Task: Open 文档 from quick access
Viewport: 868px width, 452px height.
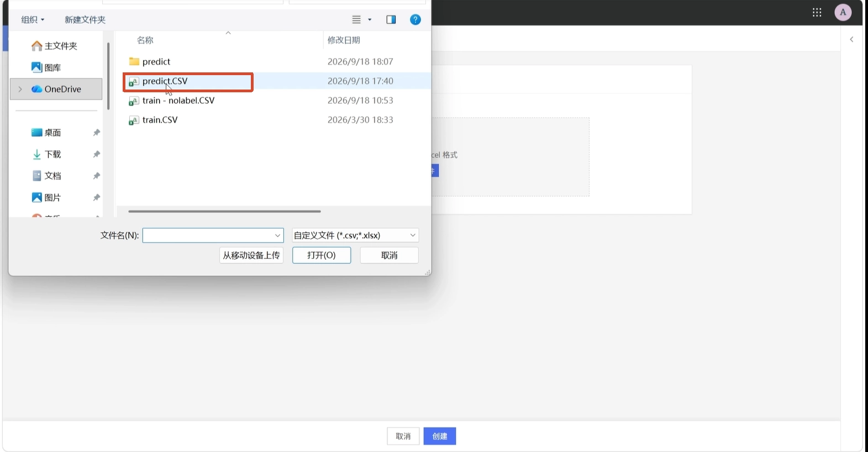Action: 46,176
